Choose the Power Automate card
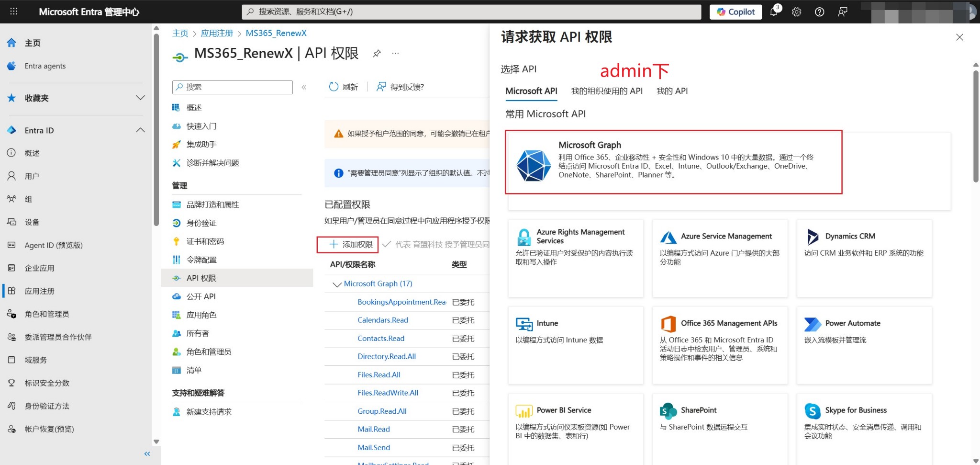The width and height of the screenshot is (980, 465). click(x=864, y=345)
